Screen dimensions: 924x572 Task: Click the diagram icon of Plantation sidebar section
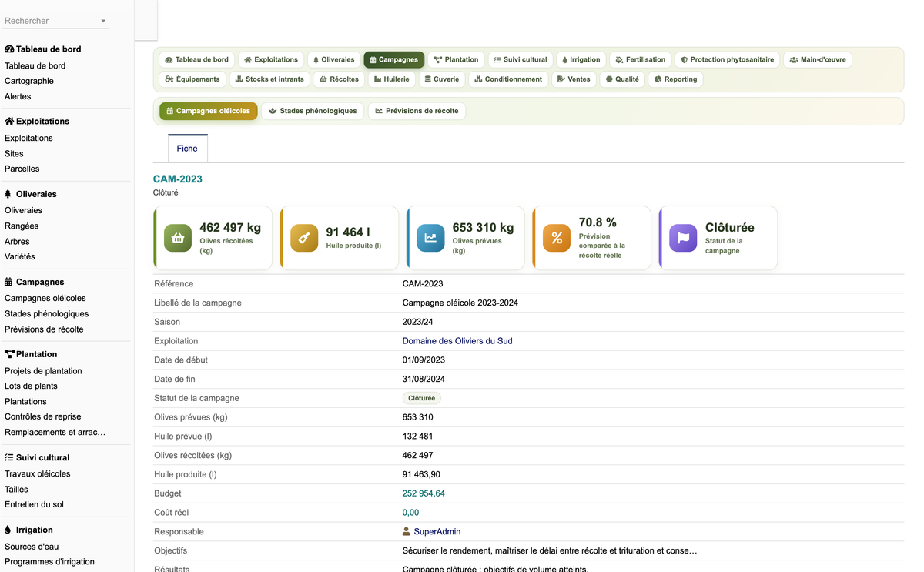(9, 354)
